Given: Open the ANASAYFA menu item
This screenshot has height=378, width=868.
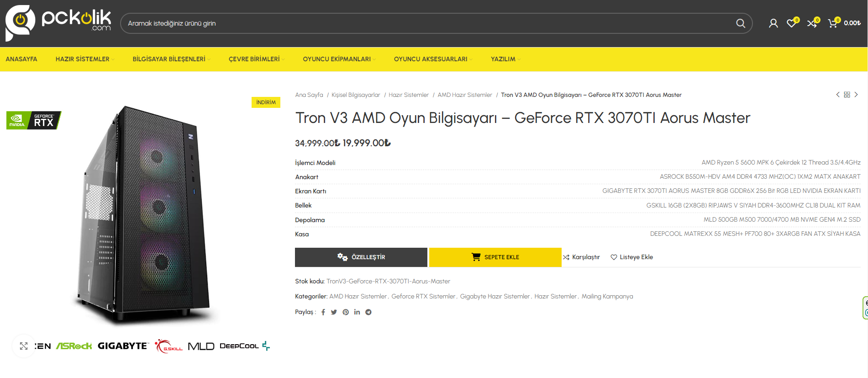Looking at the screenshot, I should click(x=21, y=59).
